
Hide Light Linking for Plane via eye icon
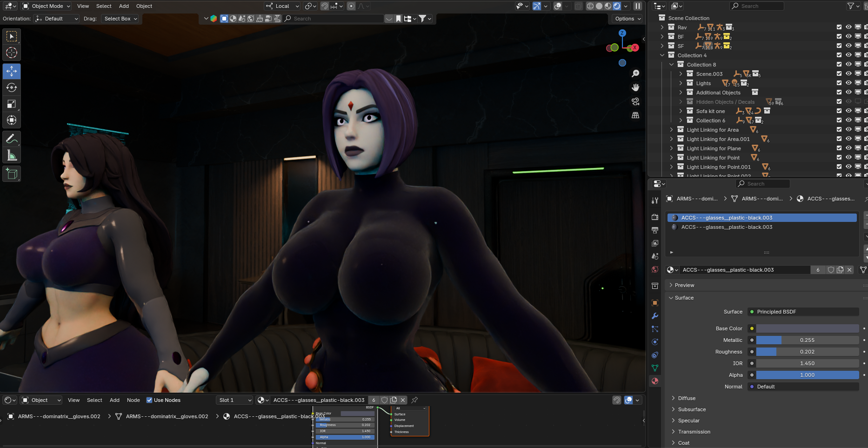coord(848,148)
